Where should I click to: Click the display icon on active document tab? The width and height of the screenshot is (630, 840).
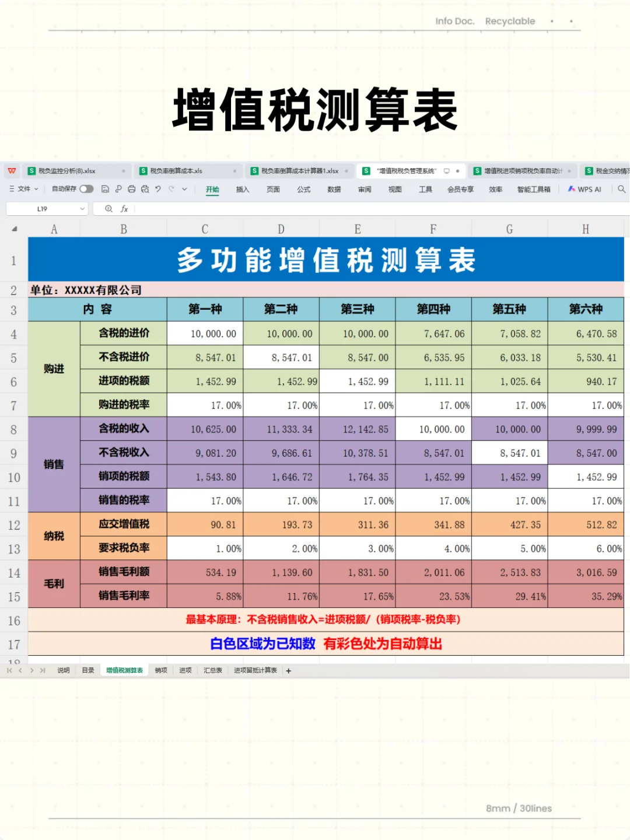tap(447, 171)
